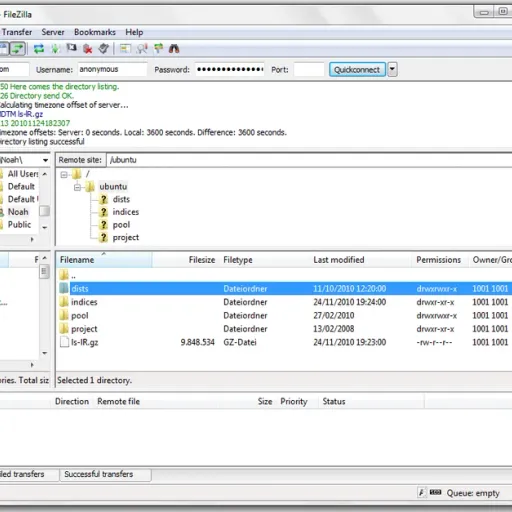Switch to the Successful transfers tab
Image resolution: width=512 pixels, height=512 pixels.
[x=105, y=474]
